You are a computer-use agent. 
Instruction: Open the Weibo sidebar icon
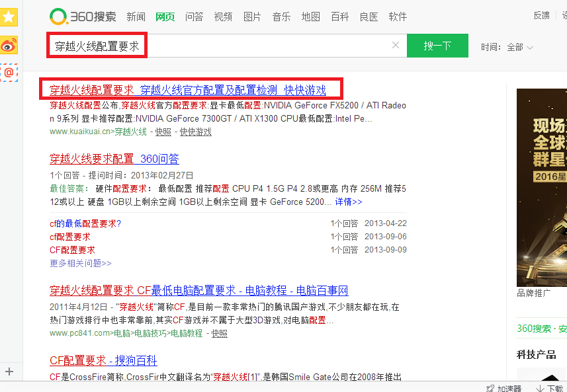point(9,45)
